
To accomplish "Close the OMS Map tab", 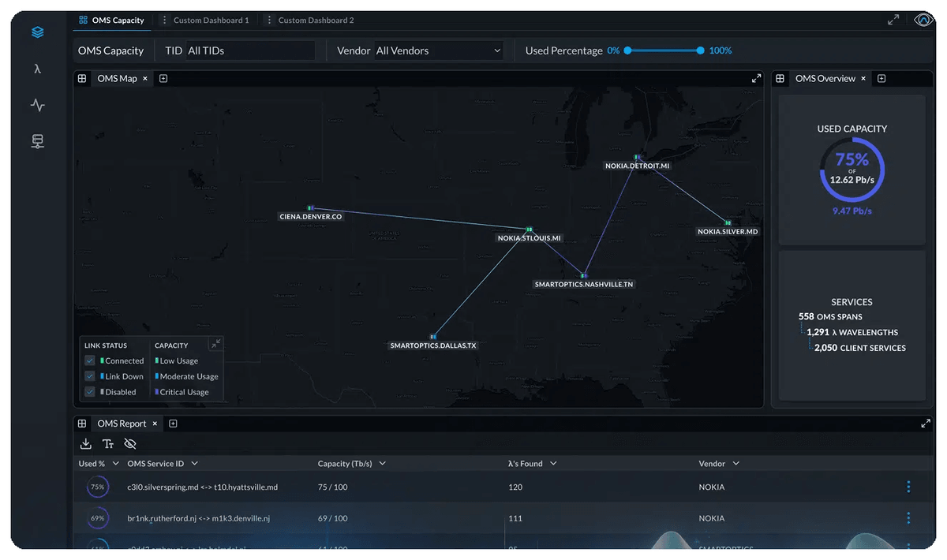I will [x=145, y=78].
